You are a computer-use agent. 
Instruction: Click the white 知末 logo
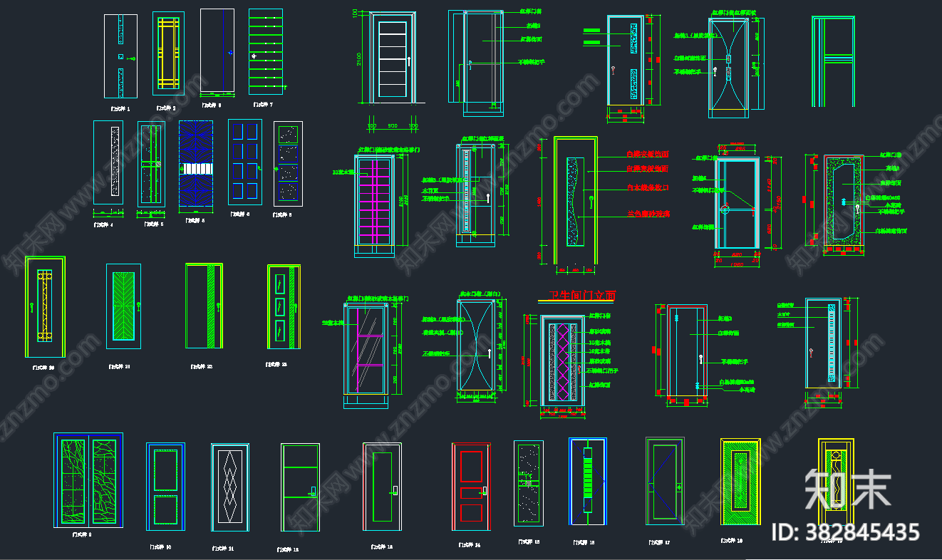[x=848, y=489]
